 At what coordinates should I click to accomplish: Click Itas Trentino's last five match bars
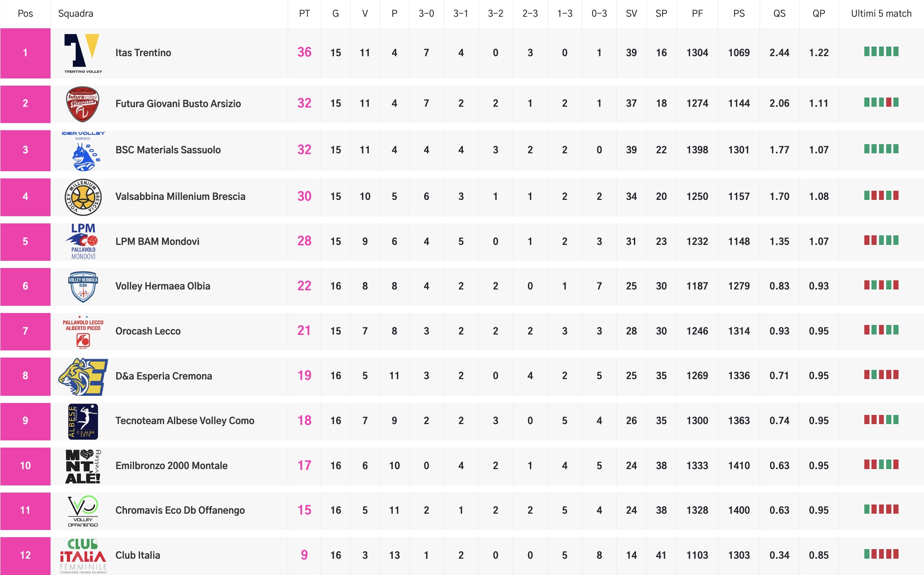[x=881, y=52]
